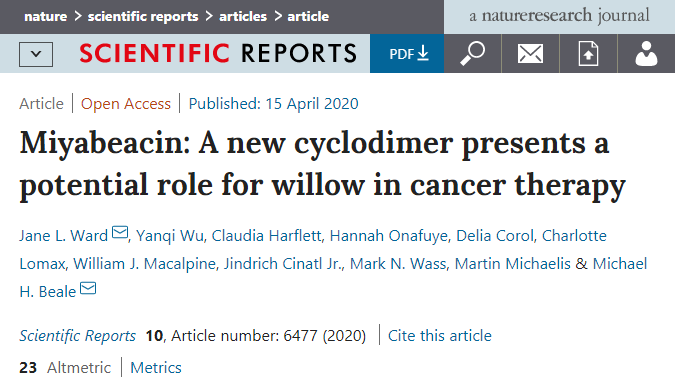Download the article PDF

407,53
